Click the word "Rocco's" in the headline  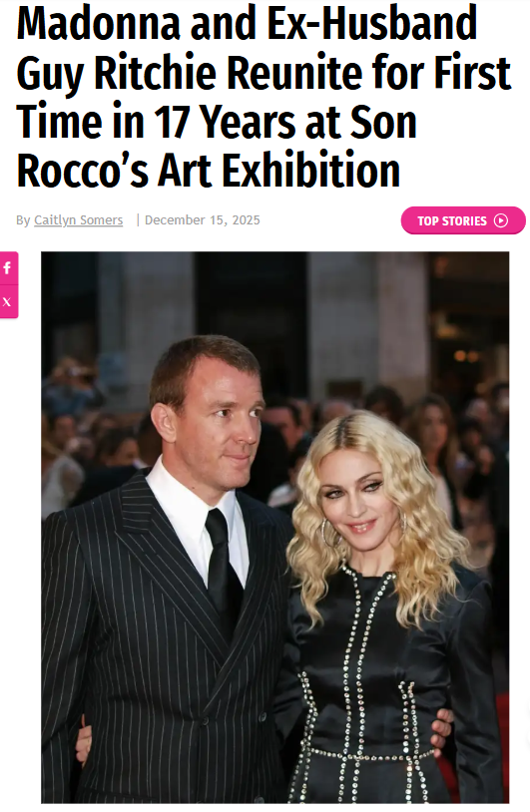pyautogui.click(x=83, y=171)
